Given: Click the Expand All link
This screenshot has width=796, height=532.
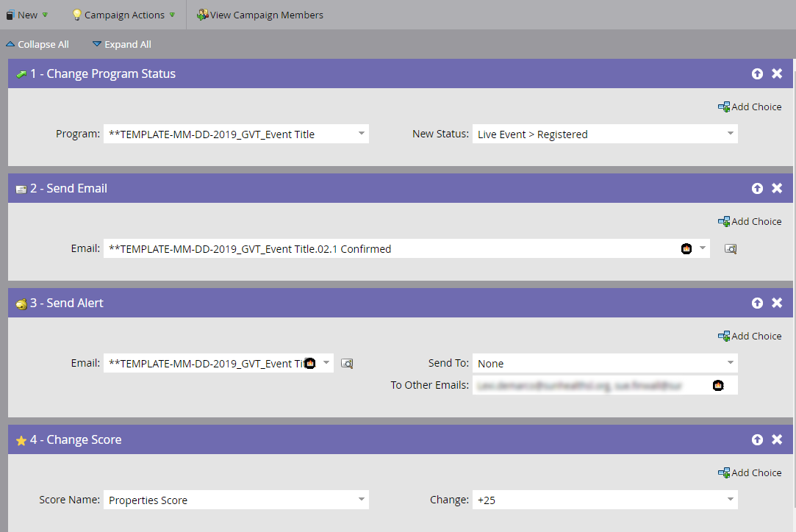Looking at the screenshot, I should point(121,44).
